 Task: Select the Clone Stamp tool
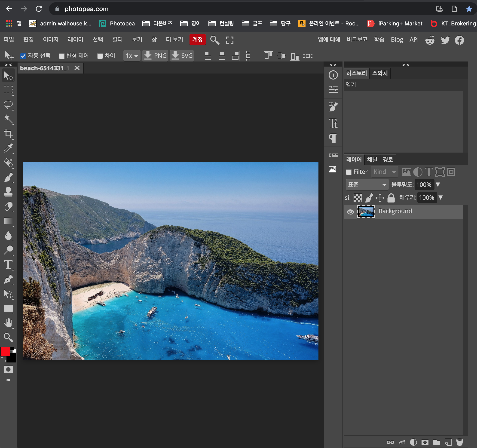pos(8,192)
